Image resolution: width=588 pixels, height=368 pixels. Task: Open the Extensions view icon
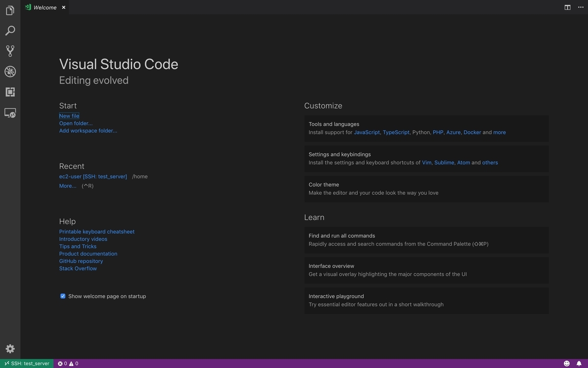pyautogui.click(x=10, y=92)
